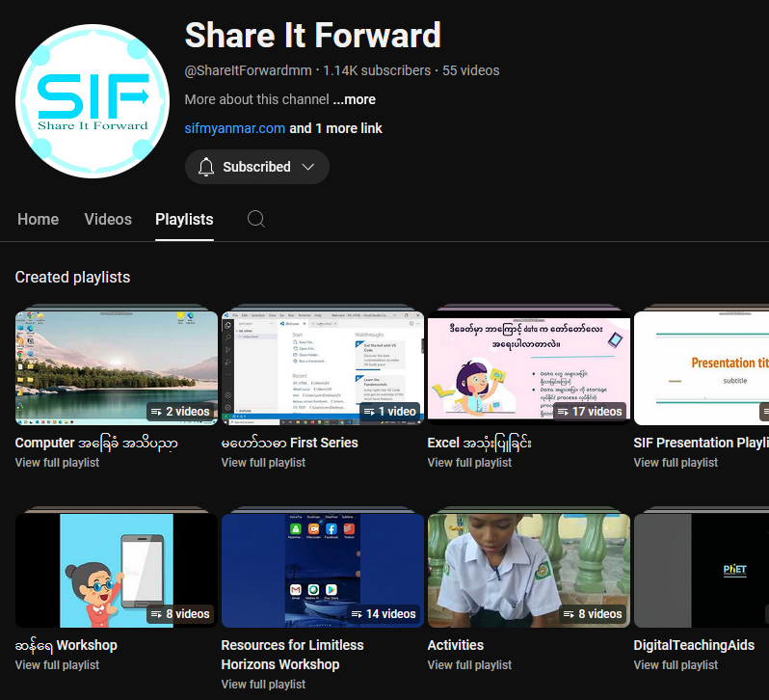This screenshot has height=700, width=769.
Task: Click the '2 videos' playlist badge
Action: pyautogui.click(x=180, y=412)
